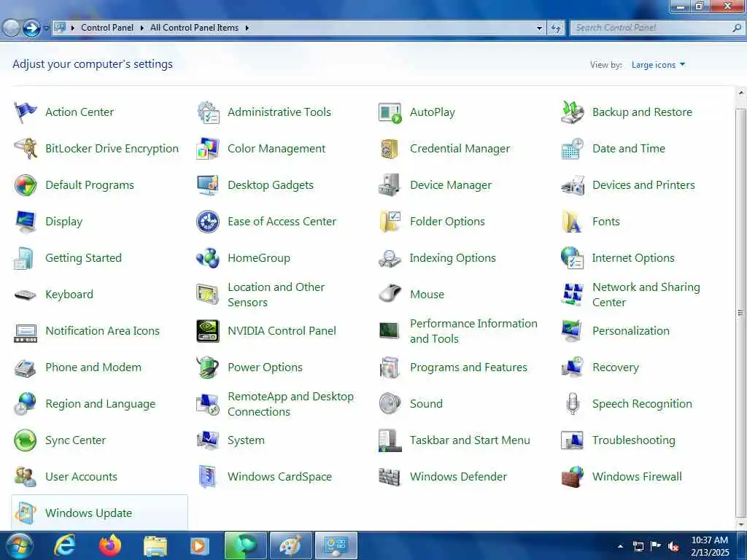The height and width of the screenshot is (560, 747).
Task: Open the Indexing Options link
Action: coord(452,258)
